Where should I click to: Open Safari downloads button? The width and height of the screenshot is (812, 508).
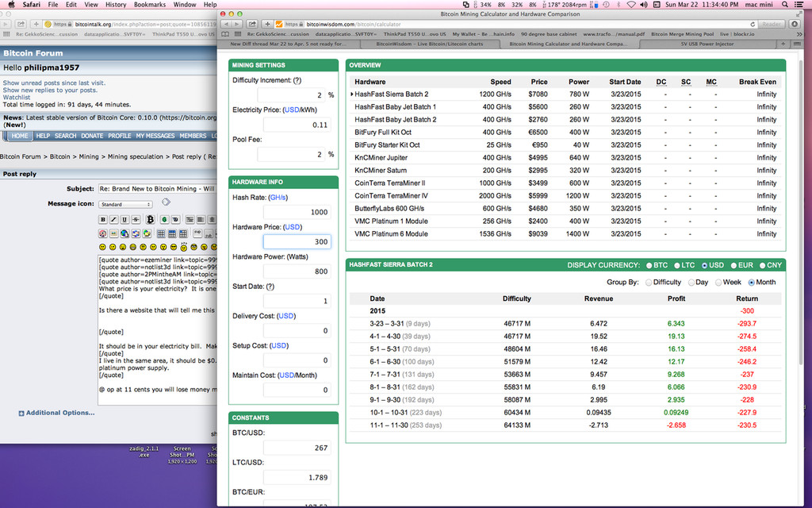795,24
